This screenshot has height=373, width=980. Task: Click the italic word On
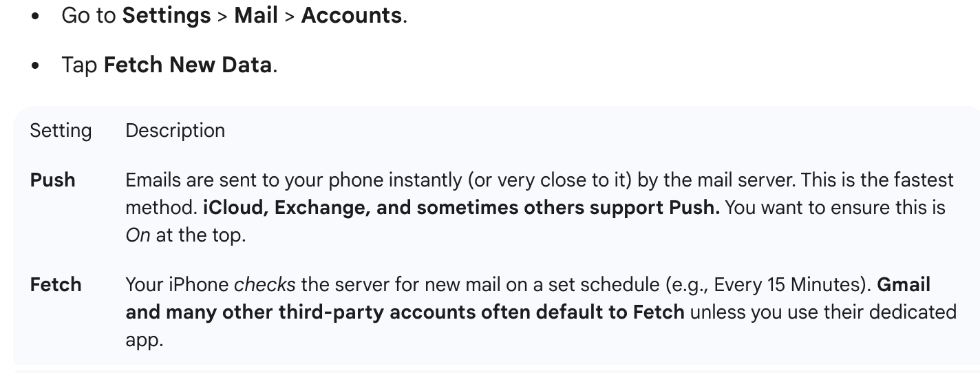pos(138,235)
